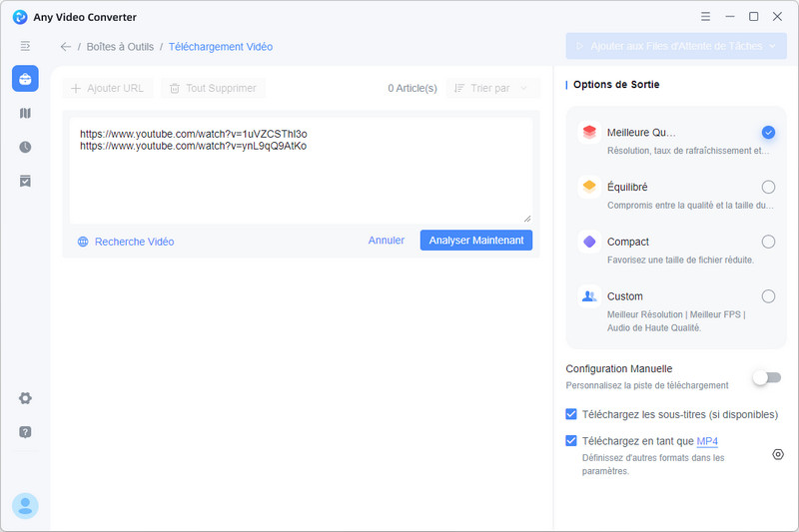Open the history clock icon in sidebar
Image resolution: width=799 pixels, height=532 pixels.
click(x=25, y=147)
